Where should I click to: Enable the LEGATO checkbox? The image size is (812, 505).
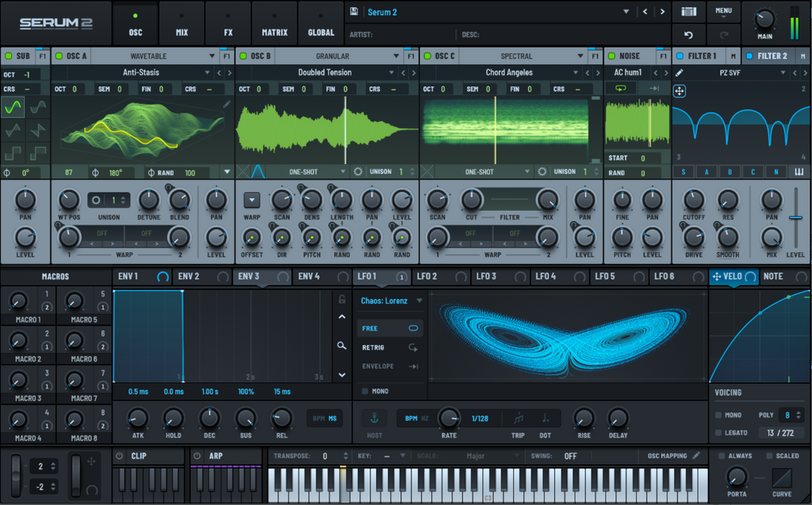click(x=718, y=433)
